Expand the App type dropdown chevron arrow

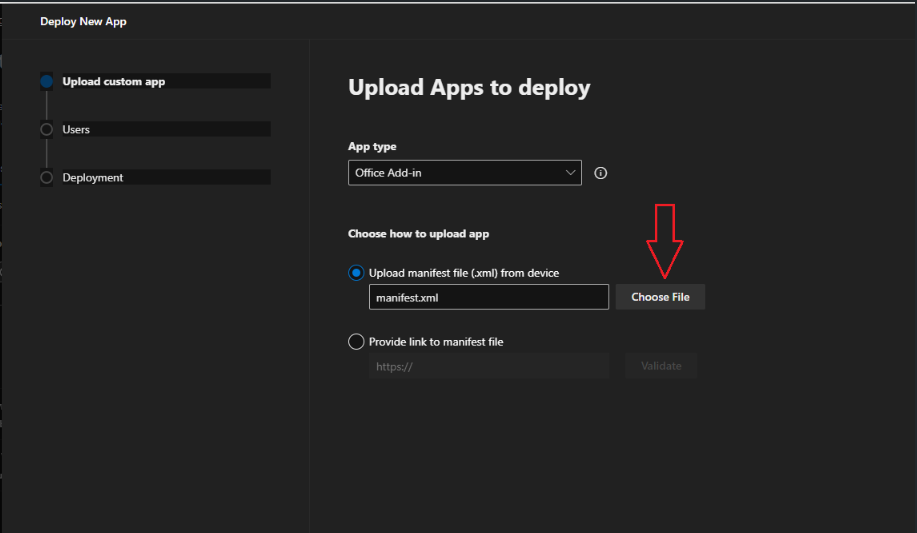(x=571, y=173)
